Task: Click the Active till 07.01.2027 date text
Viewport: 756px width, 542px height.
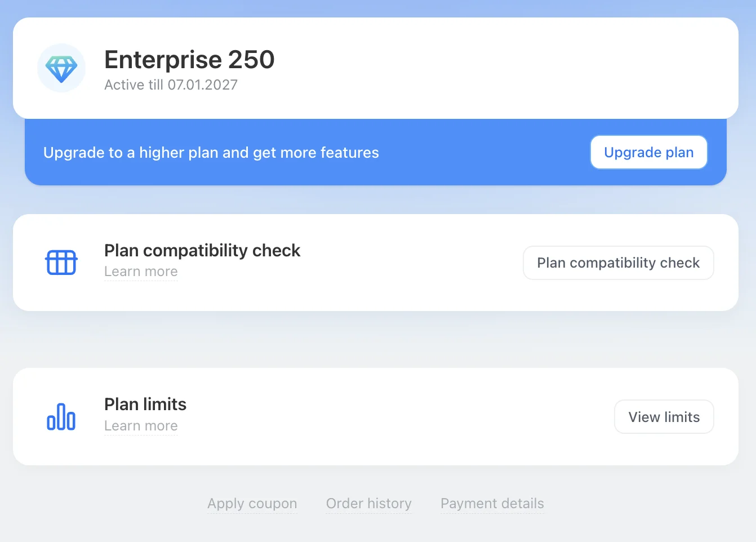Action: pyautogui.click(x=171, y=85)
